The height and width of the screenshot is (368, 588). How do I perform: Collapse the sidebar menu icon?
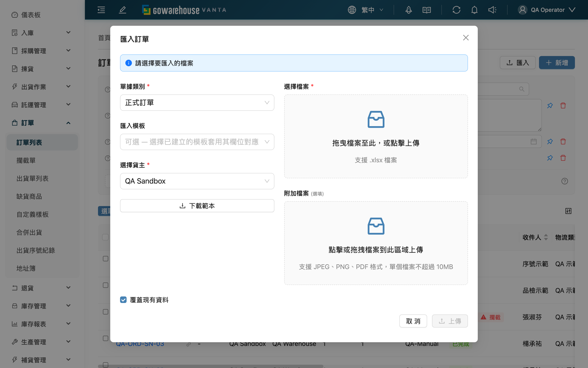(x=101, y=10)
